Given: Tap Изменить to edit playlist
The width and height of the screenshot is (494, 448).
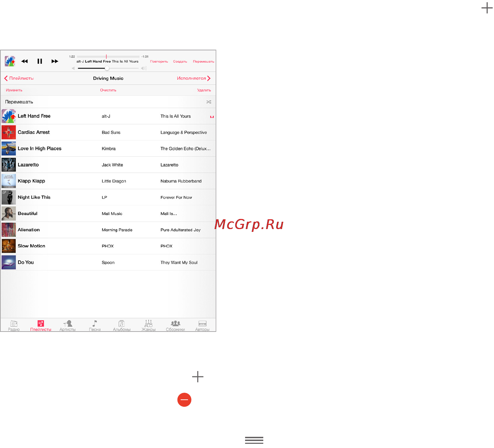Looking at the screenshot, I should click(x=14, y=90).
